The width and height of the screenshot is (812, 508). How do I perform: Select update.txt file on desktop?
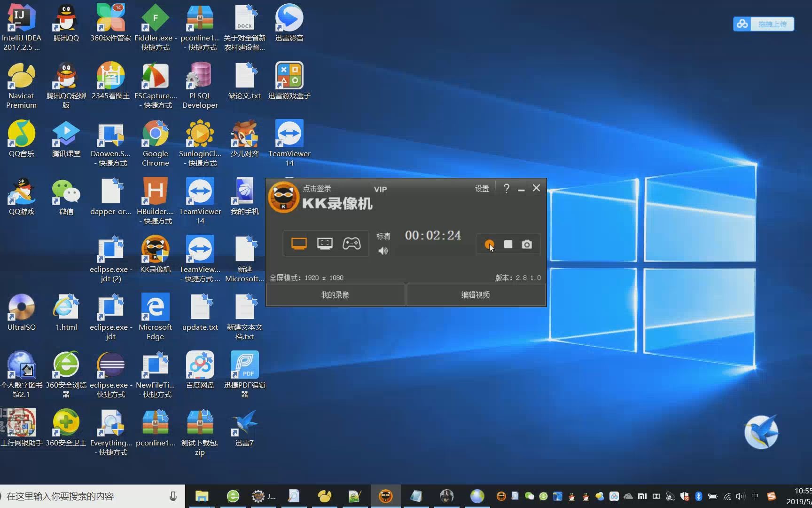point(200,312)
